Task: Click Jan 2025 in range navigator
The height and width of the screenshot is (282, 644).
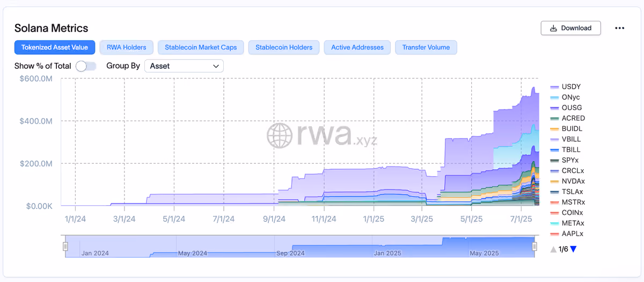Action: tap(387, 253)
